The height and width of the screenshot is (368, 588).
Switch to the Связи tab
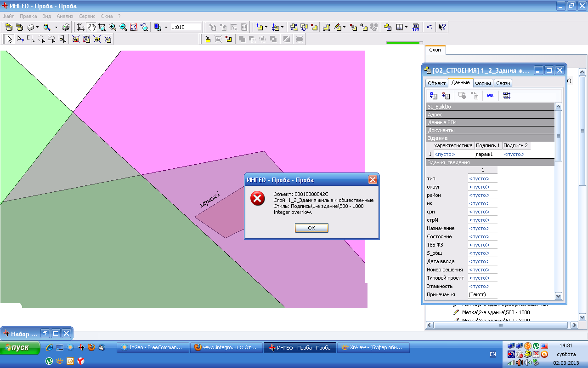(x=503, y=83)
